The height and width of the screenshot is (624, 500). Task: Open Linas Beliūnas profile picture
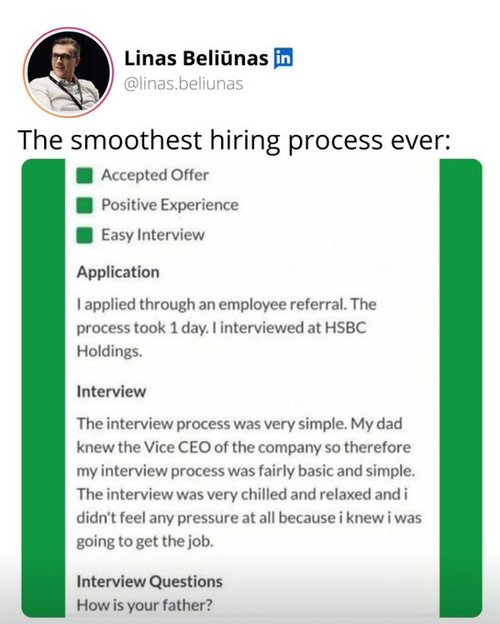[68, 72]
